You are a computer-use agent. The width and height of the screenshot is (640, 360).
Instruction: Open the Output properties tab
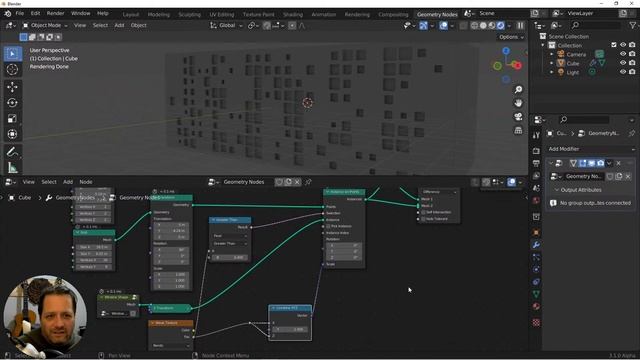[536, 163]
